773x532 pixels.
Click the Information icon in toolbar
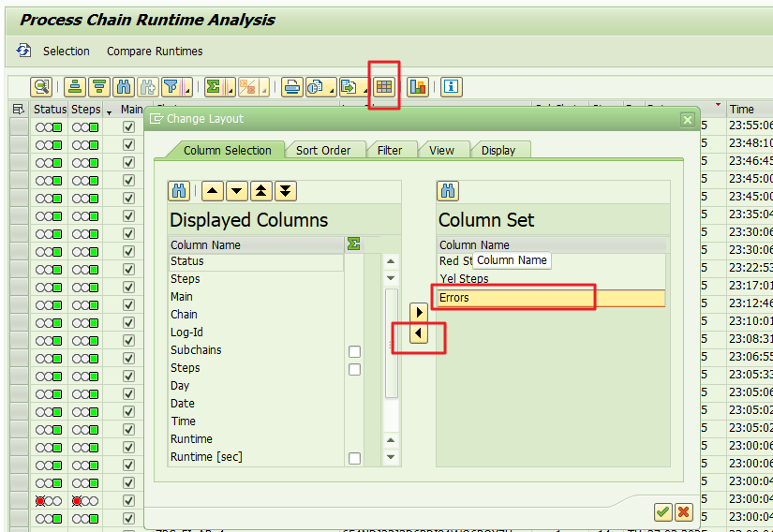tap(451, 87)
